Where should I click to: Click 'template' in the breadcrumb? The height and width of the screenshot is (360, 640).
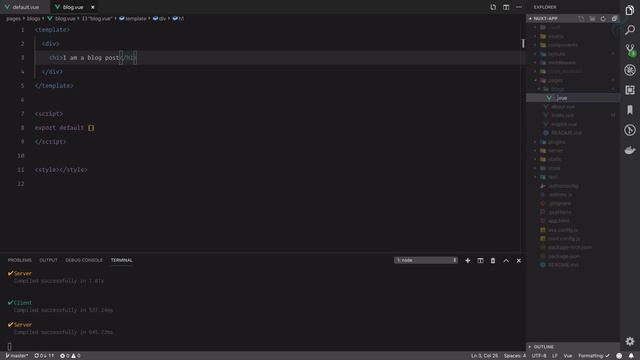tap(133, 18)
